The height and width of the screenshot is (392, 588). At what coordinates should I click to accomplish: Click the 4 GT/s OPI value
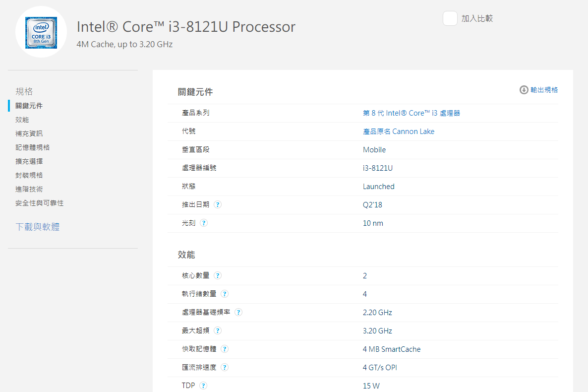[380, 368]
